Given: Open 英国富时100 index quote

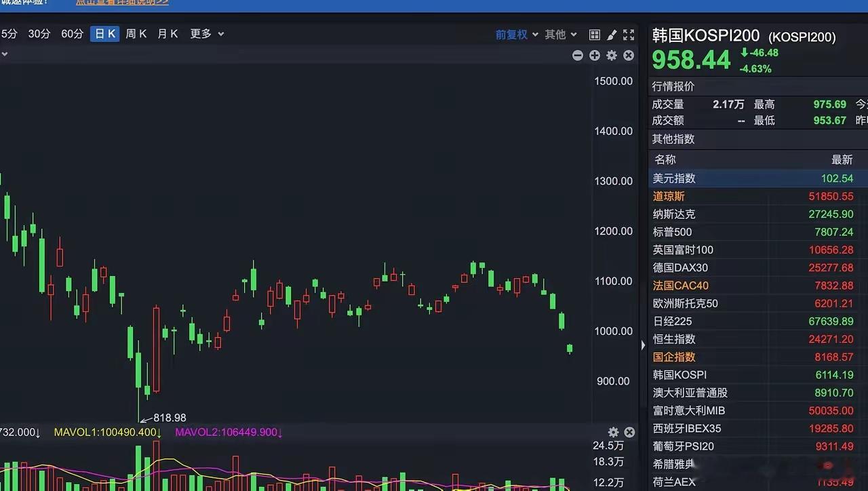Looking at the screenshot, I should pyautogui.click(x=758, y=250).
